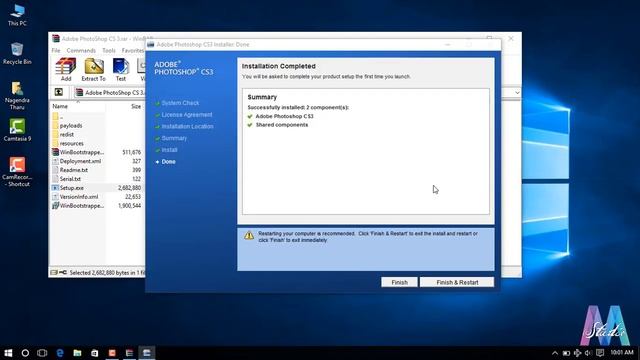Select the resources folder in WinRAR
The height and width of the screenshot is (360, 640).
click(71, 144)
